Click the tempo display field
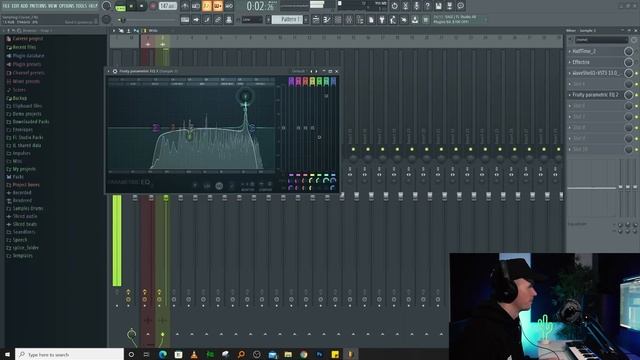The image size is (640, 360). click(168, 6)
